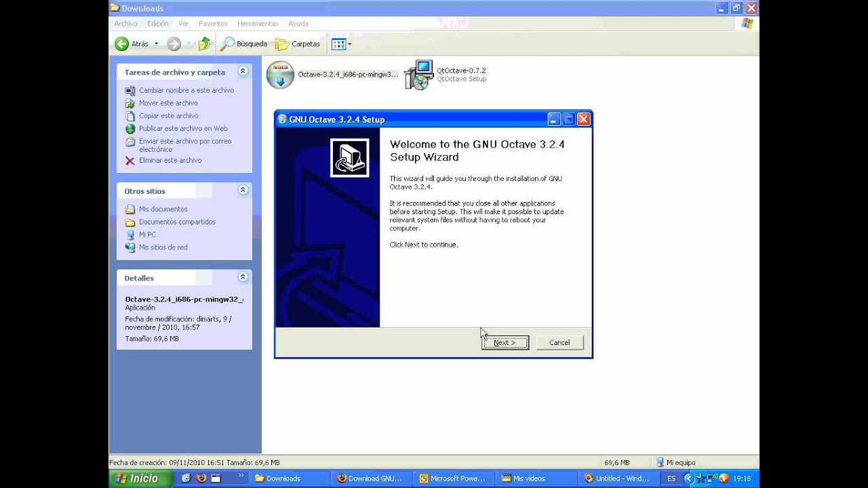Click Copiar este archivo

coord(169,116)
